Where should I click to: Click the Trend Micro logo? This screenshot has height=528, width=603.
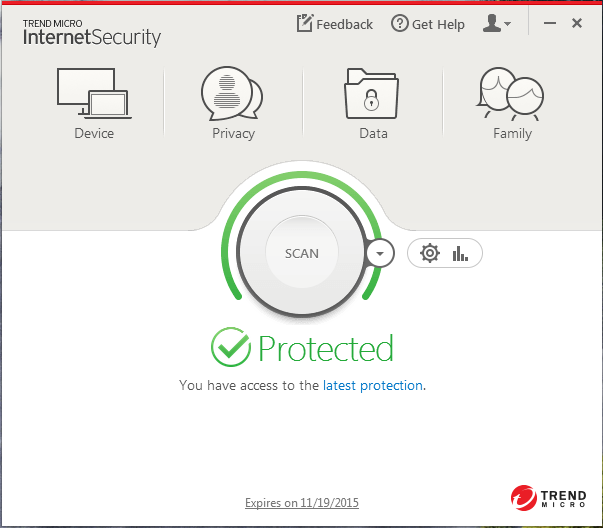pyautogui.click(x=548, y=498)
